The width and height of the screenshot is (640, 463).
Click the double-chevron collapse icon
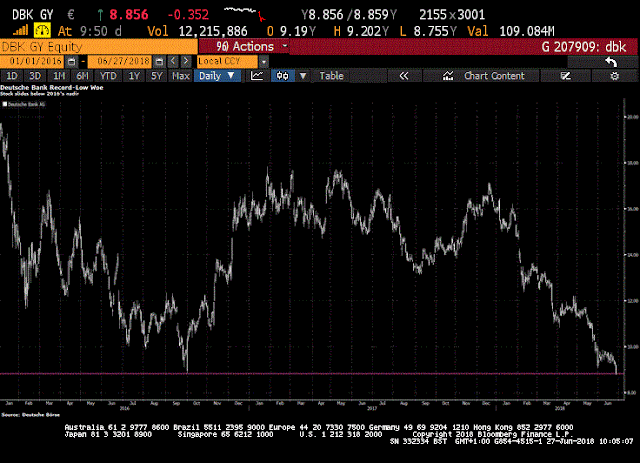(404, 76)
